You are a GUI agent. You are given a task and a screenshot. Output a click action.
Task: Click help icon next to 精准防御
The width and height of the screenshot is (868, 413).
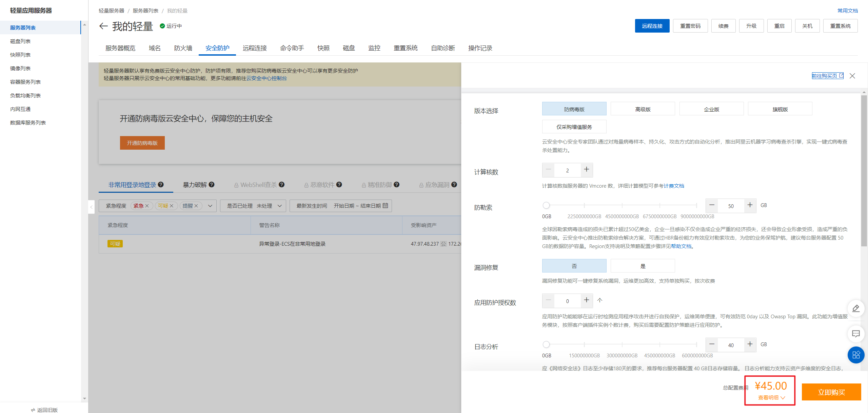(x=397, y=185)
